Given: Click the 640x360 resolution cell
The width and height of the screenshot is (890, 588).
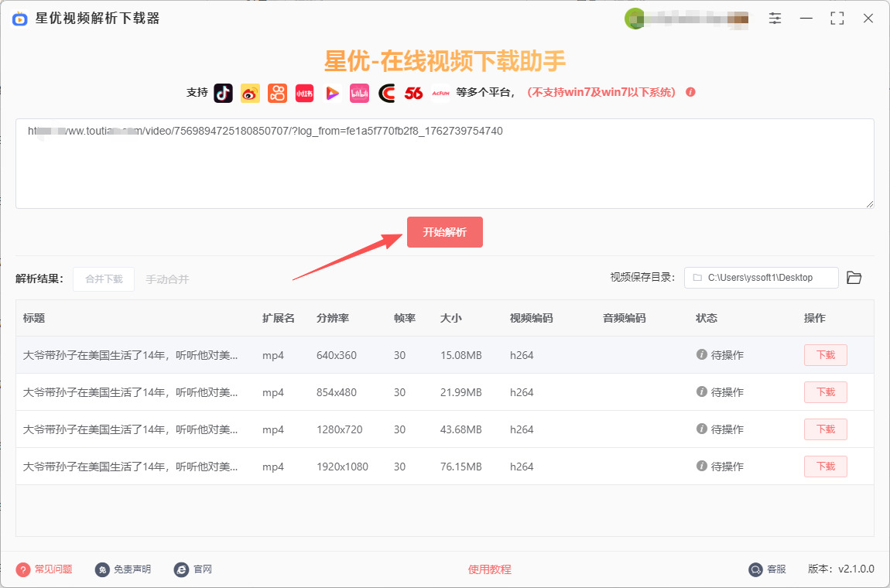Looking at the screenshot, I should [x=337, y=355].
